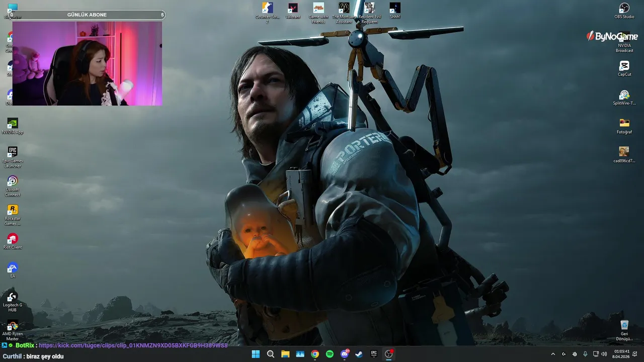Expand the hidden system tray icons
The height and width of the screenshot is (362, 644).
point(553,354)
